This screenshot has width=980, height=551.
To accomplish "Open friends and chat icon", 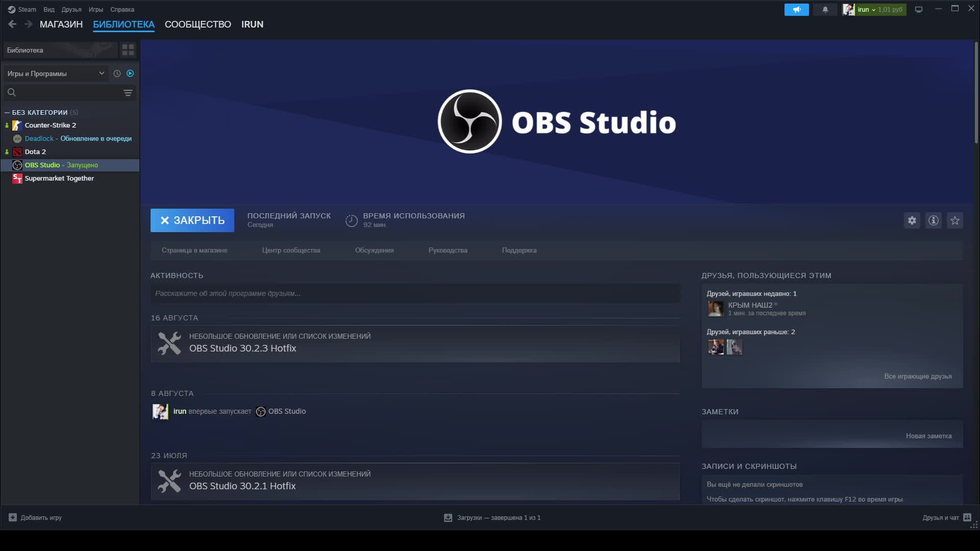I will [967, 517].
